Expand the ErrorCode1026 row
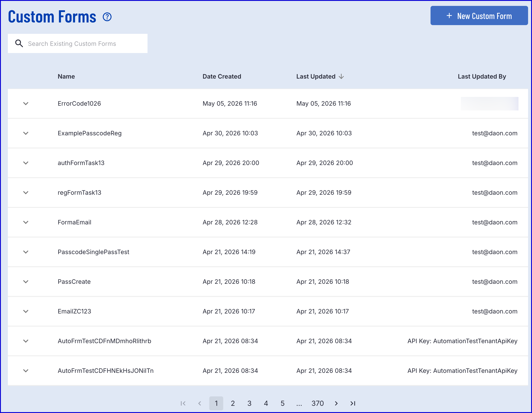 coord(26,103)
